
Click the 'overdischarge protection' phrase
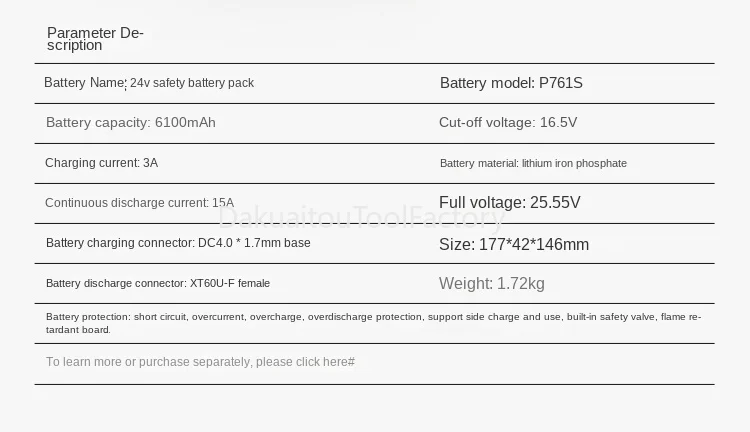coord(365,317)
